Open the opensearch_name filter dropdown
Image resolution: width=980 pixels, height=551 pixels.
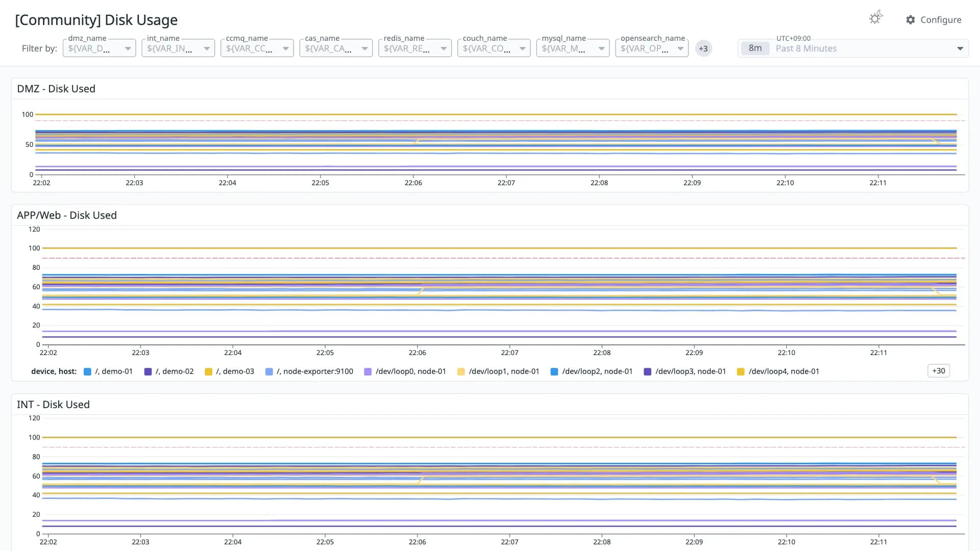pos(652,48)
